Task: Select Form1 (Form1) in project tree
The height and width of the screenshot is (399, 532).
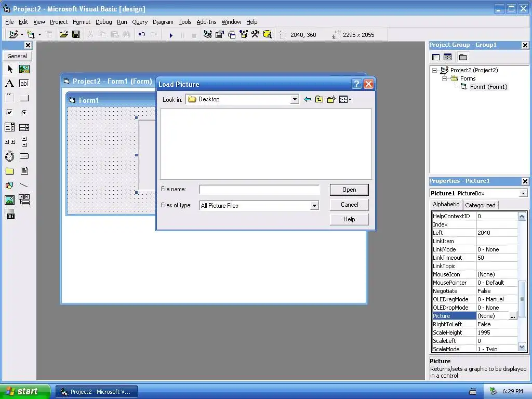Action: (488, 87)
